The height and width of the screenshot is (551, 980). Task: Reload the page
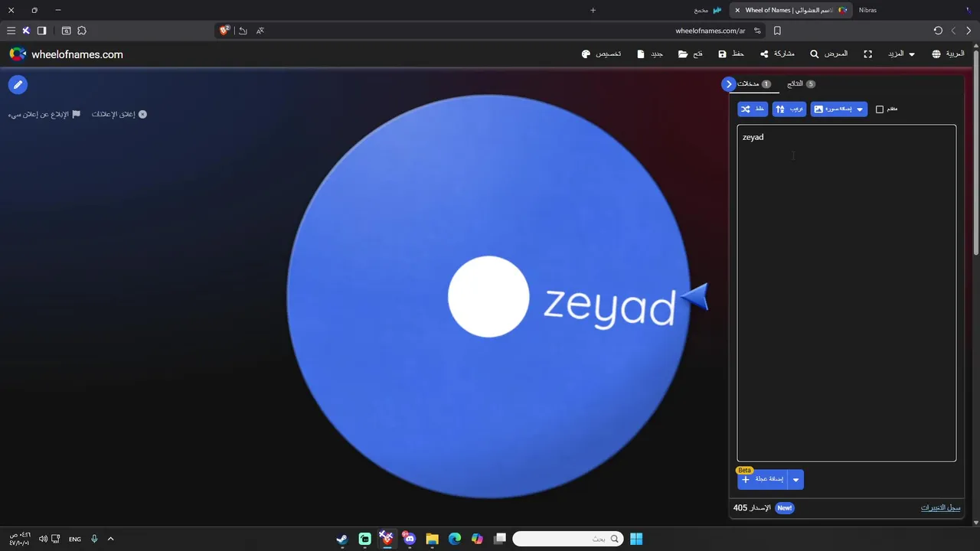tap(938, 31)
